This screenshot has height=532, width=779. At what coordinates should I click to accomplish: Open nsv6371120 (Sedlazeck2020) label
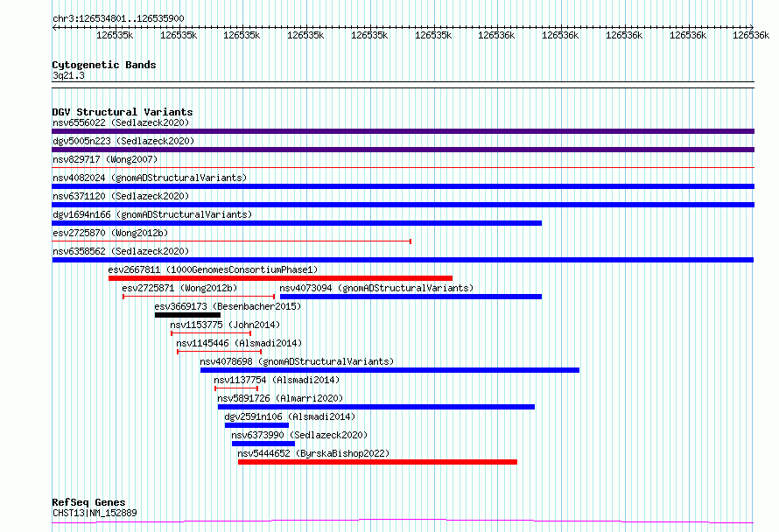click(121, 196)
